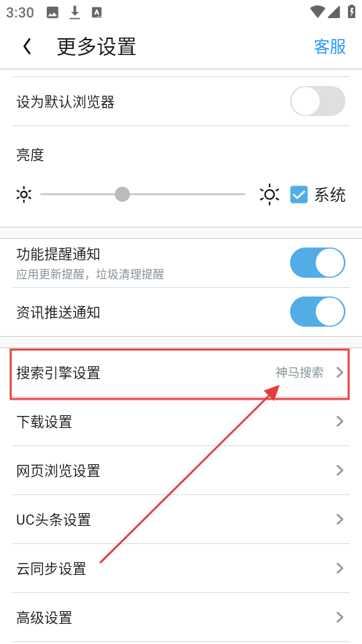Viewport: 362px width, 644px height.
Task: Disable 资讯推送通知 switch
Action: pos(318,312)
